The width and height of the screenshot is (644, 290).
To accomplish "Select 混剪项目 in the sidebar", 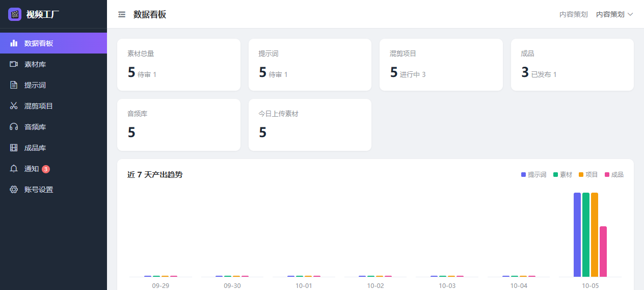I will (53, 106).
